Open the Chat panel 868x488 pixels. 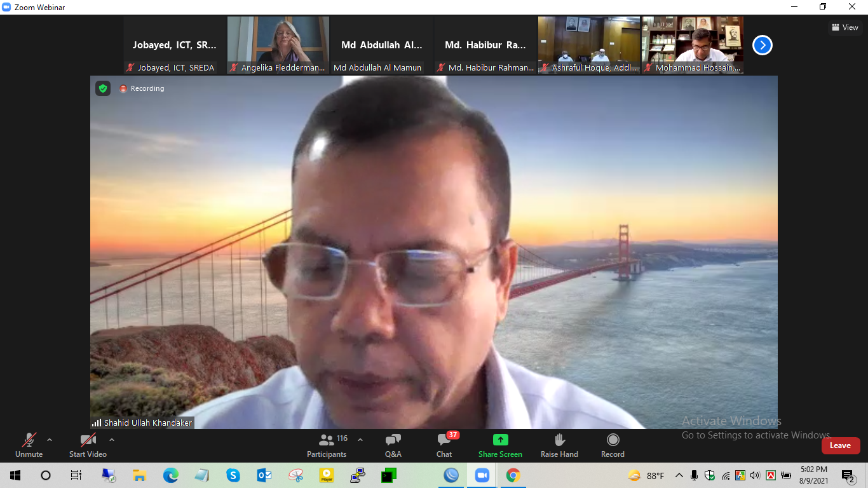pos(444,445)
